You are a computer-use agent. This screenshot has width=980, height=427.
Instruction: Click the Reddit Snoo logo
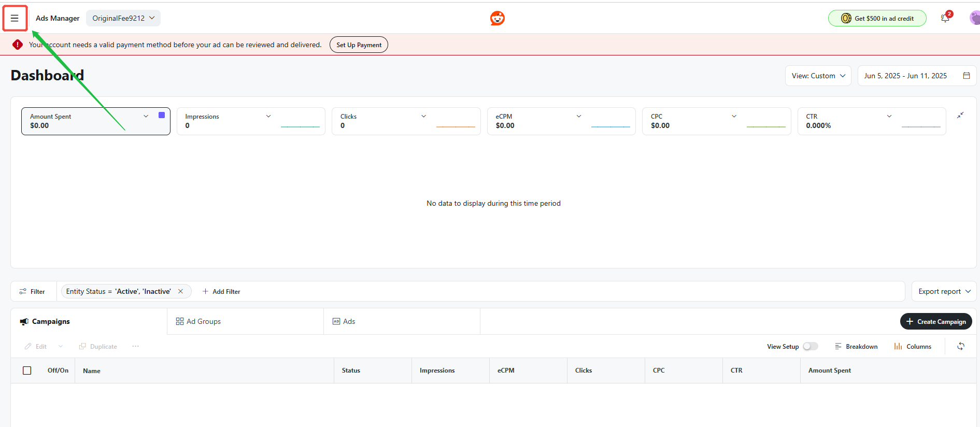point(498,18)
